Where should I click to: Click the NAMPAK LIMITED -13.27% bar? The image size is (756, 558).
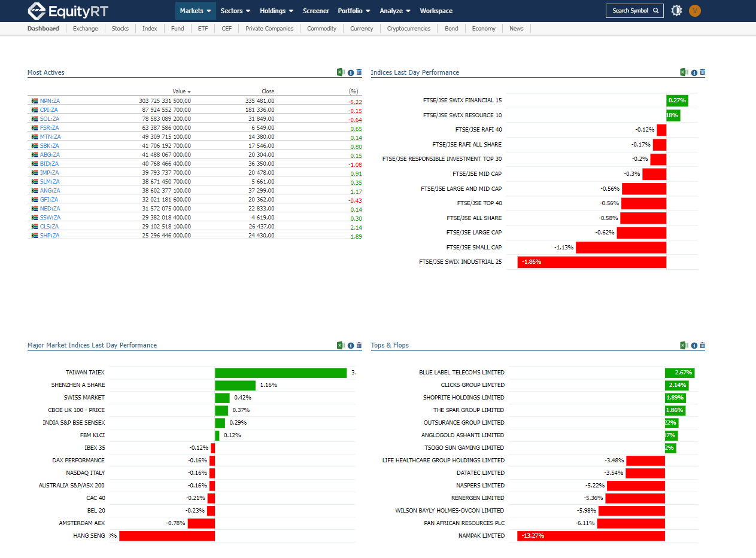(x=591, y=536)
